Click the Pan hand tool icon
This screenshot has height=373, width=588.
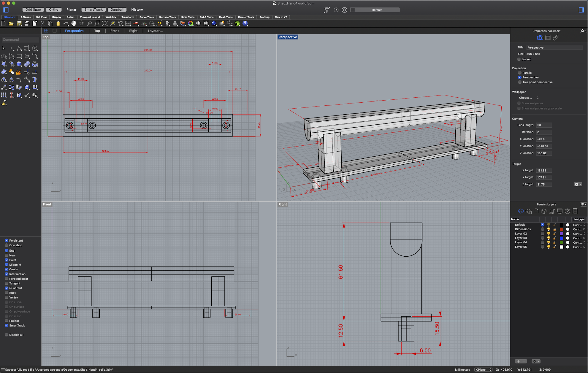74,24
